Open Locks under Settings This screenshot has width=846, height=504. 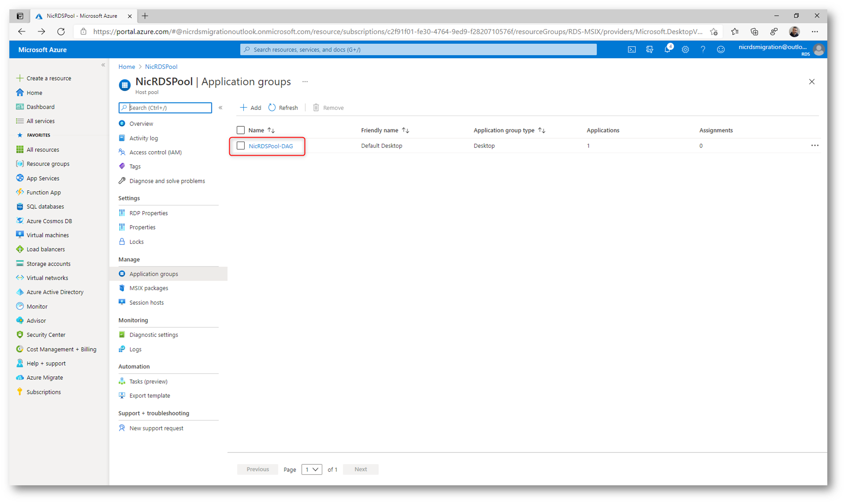[136, 242]
